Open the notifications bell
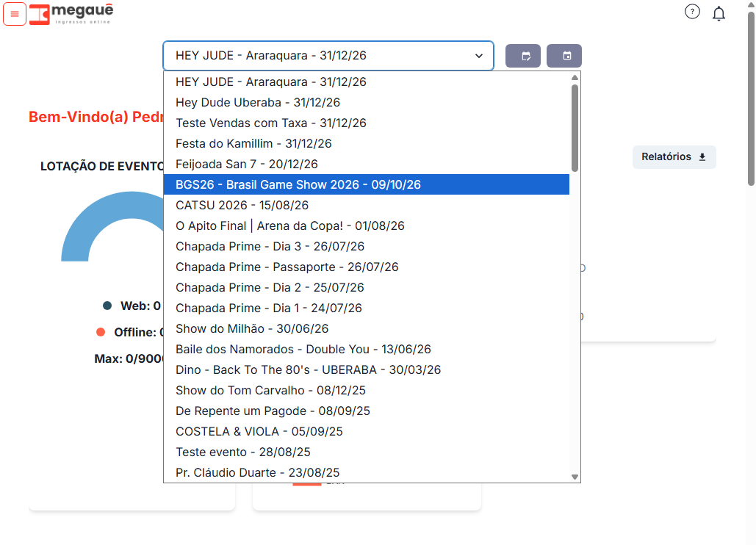756x545 pixels. pyautogui.click(x=719, y=13)
